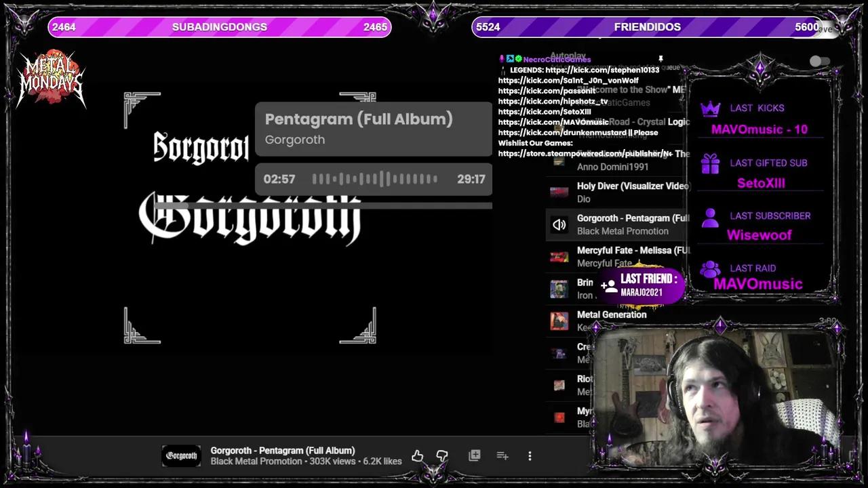Click the elapsed time 02:57
Viewport: 868px width, 488px height.
[279, 179]
